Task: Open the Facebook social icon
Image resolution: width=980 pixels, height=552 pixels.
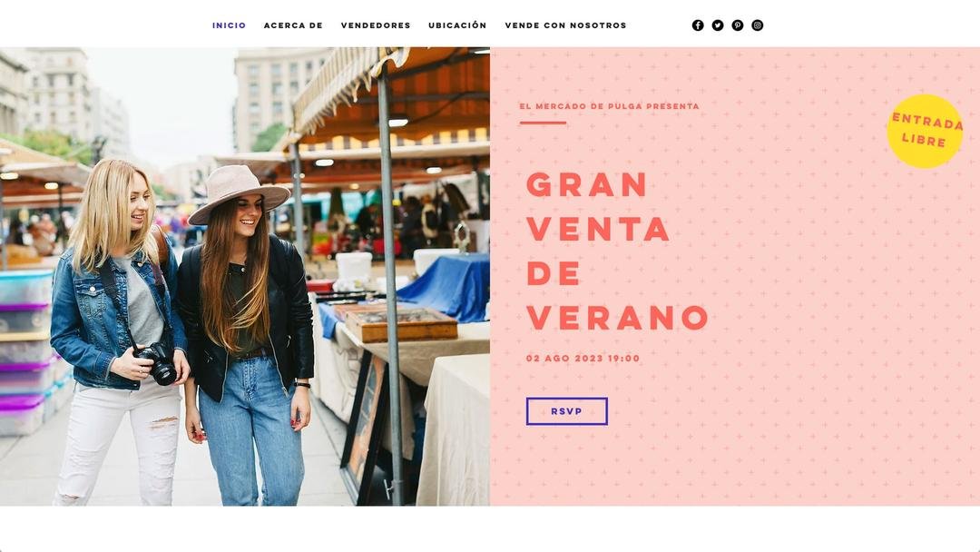Action: tap(698, 25)
